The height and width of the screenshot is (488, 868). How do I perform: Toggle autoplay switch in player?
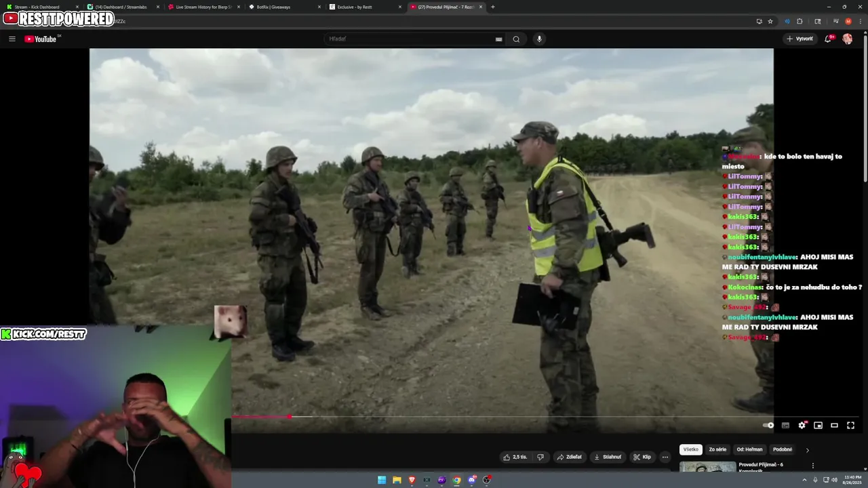click(x=768, y=425)
